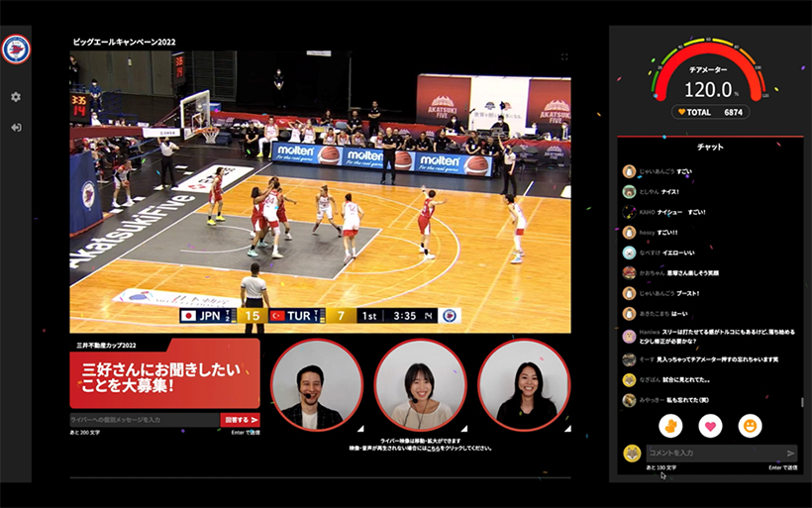
Task: Open settings via the gear icon
Action: (x=16, y=97)
